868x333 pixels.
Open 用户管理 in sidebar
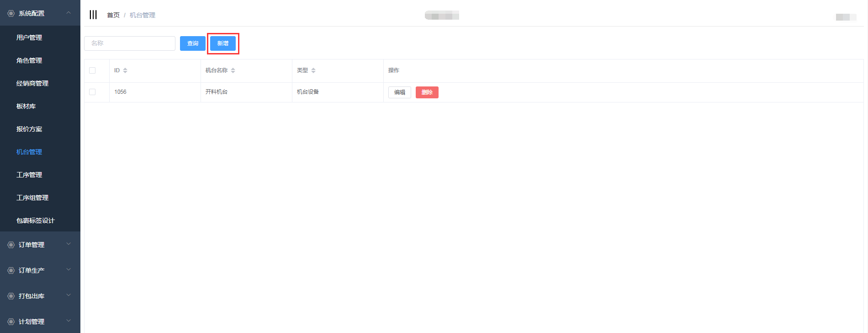click(29, 38)
